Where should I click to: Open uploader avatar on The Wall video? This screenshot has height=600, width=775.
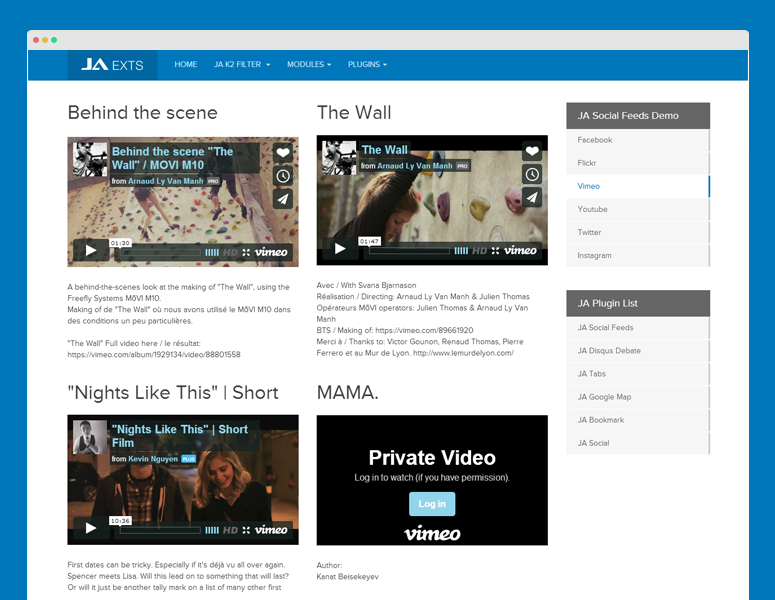coord(339,157)
